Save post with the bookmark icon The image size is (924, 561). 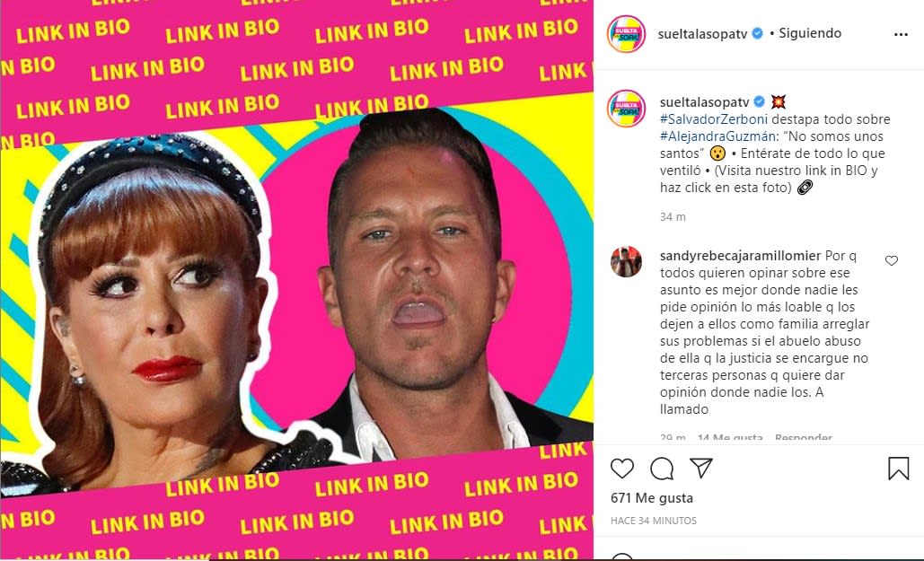898,469
